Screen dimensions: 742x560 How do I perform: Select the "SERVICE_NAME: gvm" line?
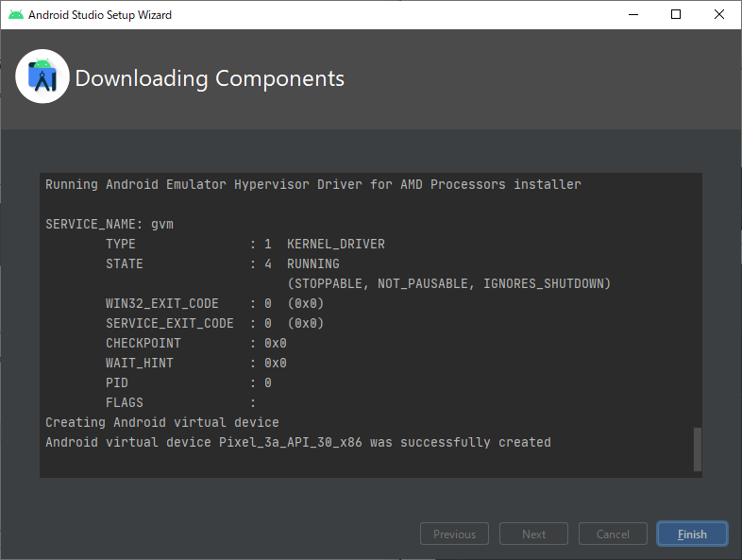pos(110,224)
